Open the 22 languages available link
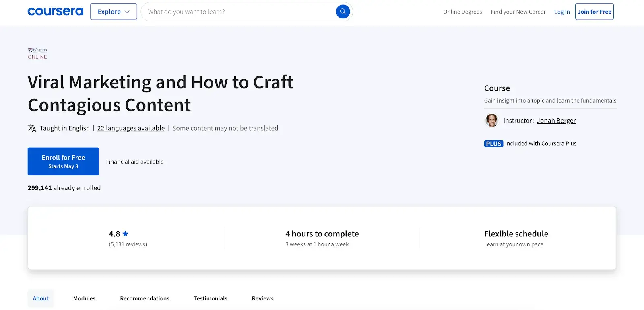This screenshot has height=310, width=644. pos(131,128)
